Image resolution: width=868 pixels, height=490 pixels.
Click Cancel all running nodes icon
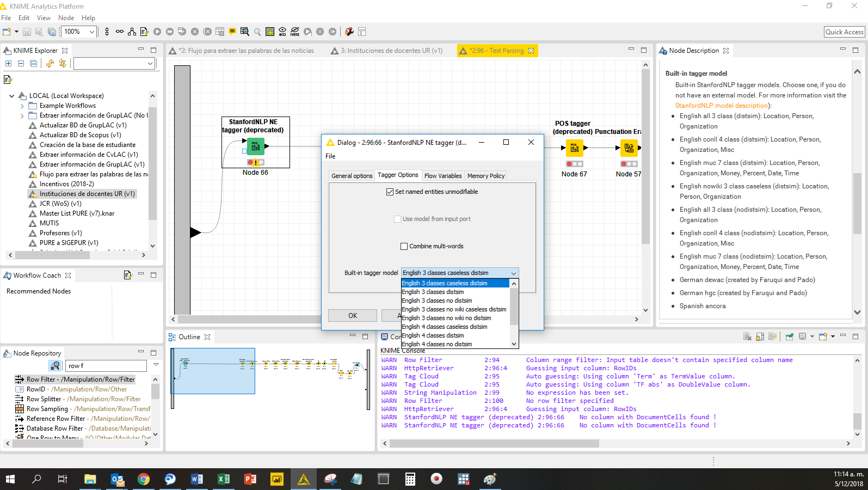pyautogui.click(x=207, y=32)
